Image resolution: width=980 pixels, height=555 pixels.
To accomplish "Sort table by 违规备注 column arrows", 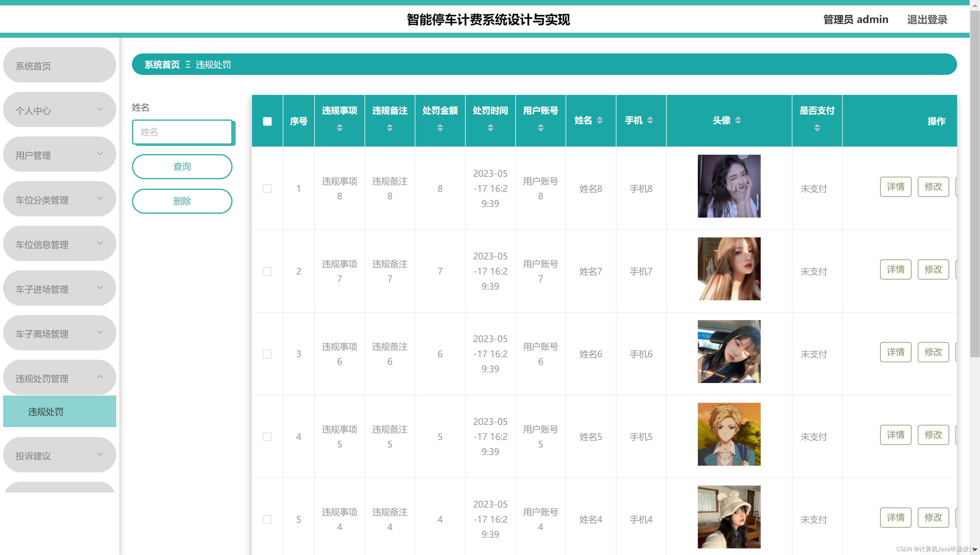I will [x=390, y=128].
